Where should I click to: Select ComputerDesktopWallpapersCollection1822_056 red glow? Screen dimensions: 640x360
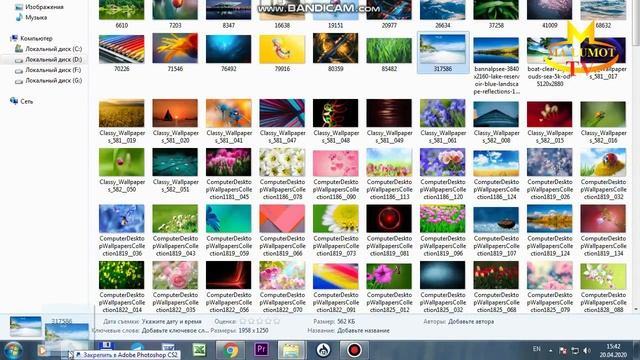229,287
